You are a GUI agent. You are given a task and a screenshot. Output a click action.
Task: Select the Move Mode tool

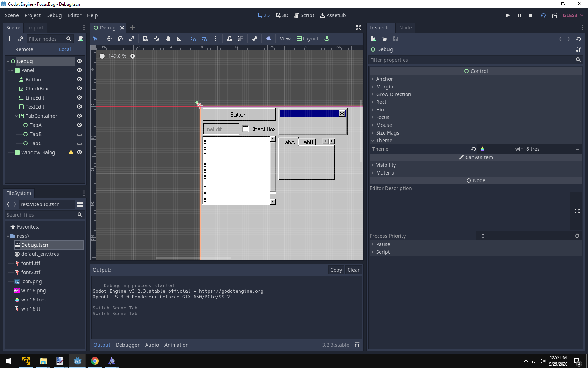pyautogui.click(x=109, y=39)
